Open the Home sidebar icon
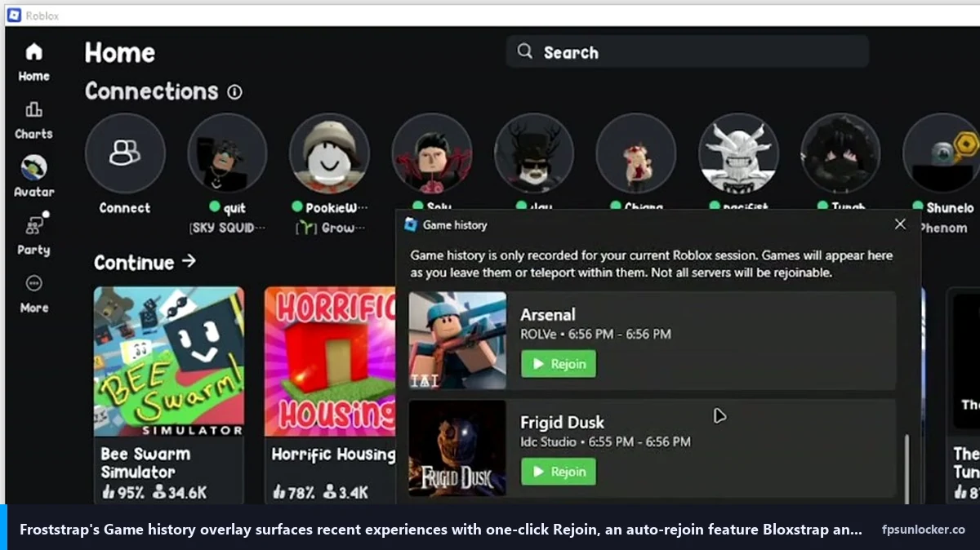The width and height of the screenshot is (980, 550). coord(33,52)
